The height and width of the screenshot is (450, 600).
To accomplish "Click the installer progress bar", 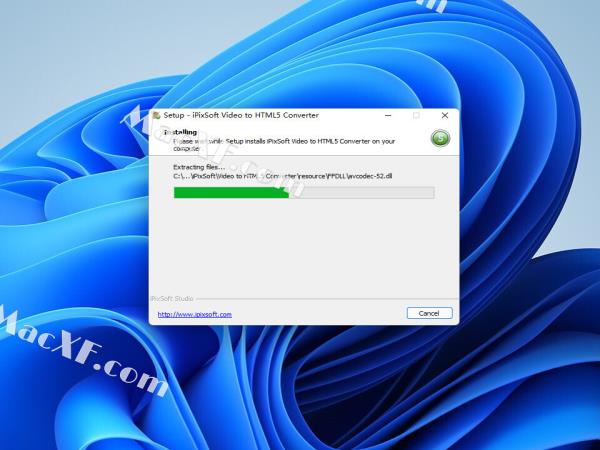I will click(304, 192).
